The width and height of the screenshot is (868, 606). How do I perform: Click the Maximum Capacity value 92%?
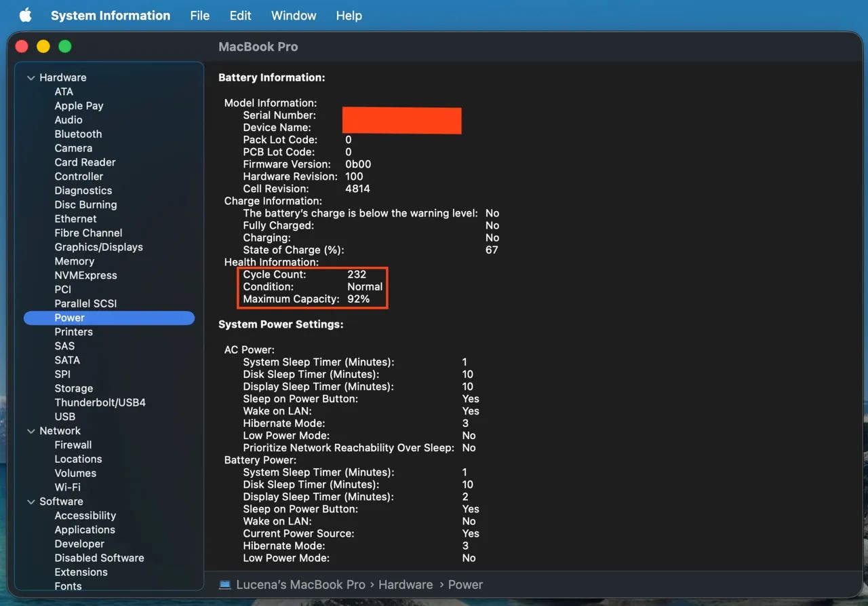coord(359,299)
